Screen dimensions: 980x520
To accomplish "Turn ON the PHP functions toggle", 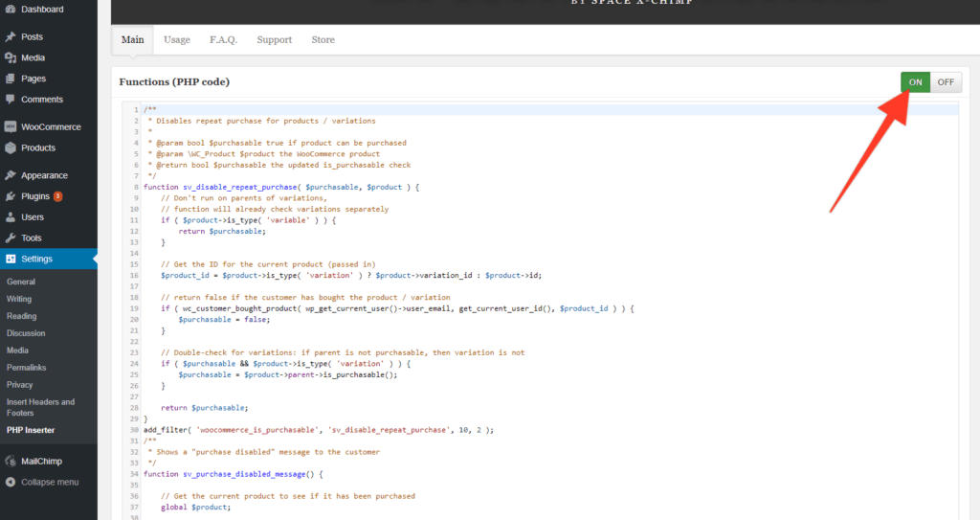I will [x=915, y=82].
